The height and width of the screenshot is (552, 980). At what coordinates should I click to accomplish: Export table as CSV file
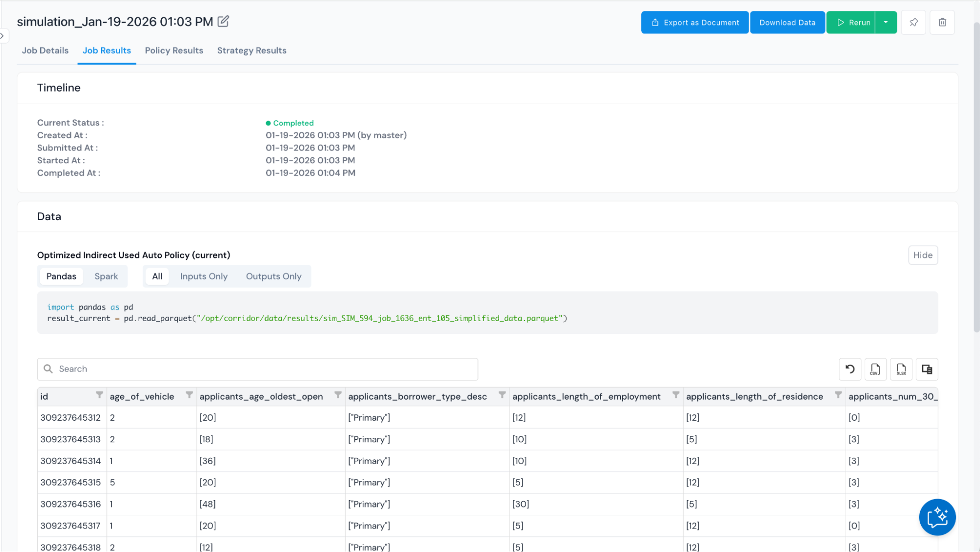875,369
